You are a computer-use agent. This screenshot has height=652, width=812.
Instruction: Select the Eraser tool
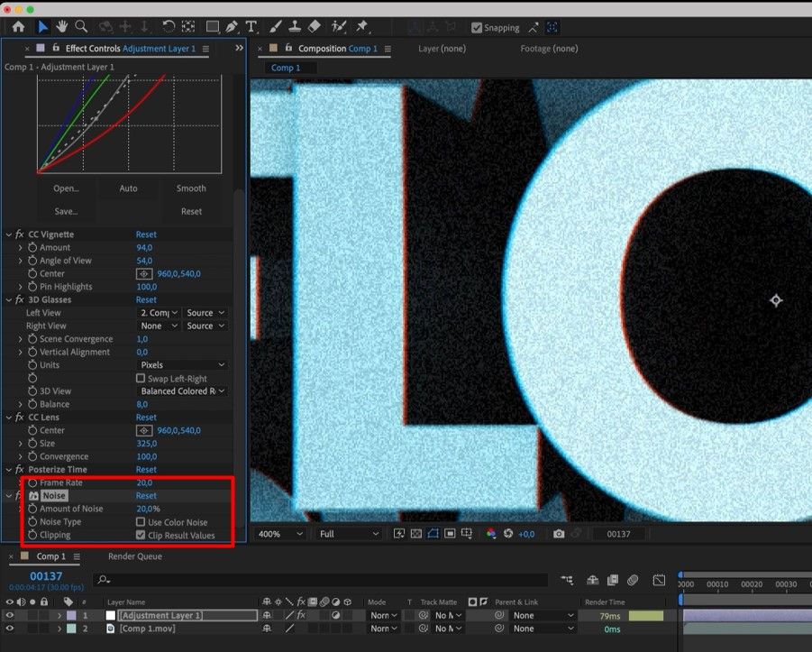coord(314,27)
